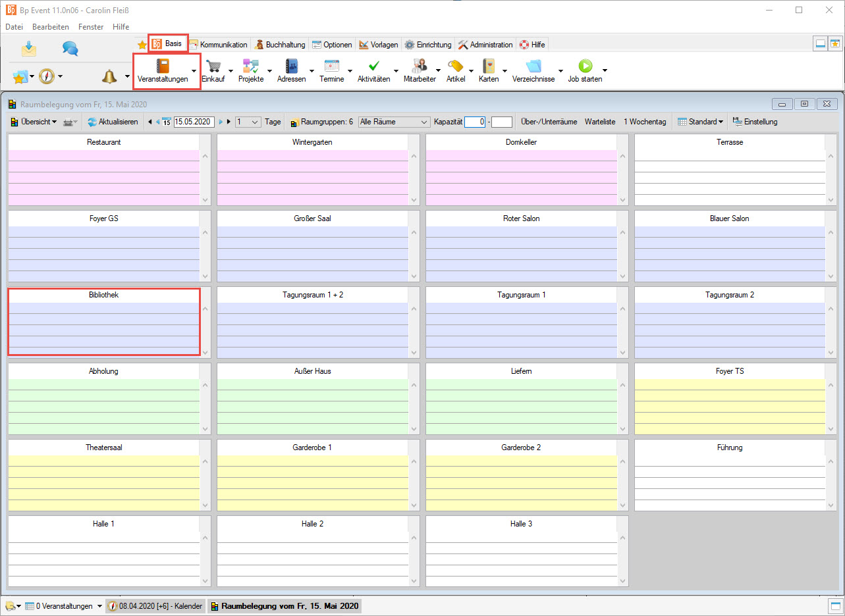
Task: Click the date field showing 15.05.2020
Action: click(x=194, y=122)
